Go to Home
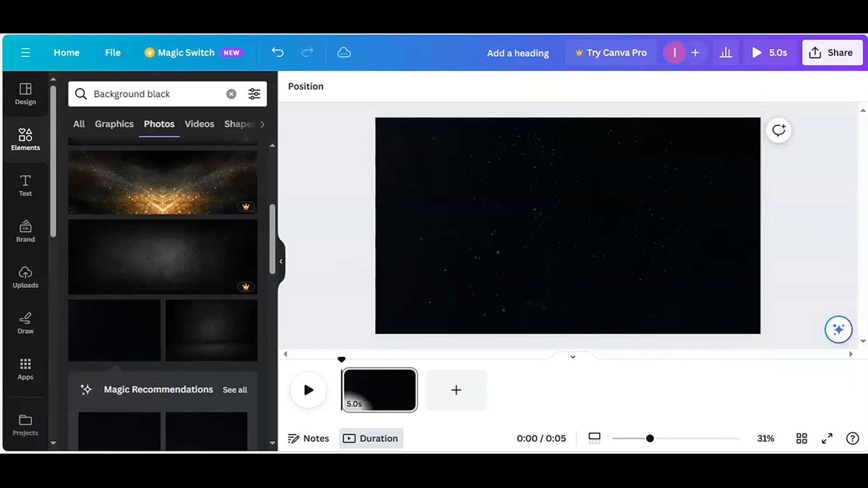Image resolution: width=868 pixels, height=488 pixels. (x=66, y=52)
